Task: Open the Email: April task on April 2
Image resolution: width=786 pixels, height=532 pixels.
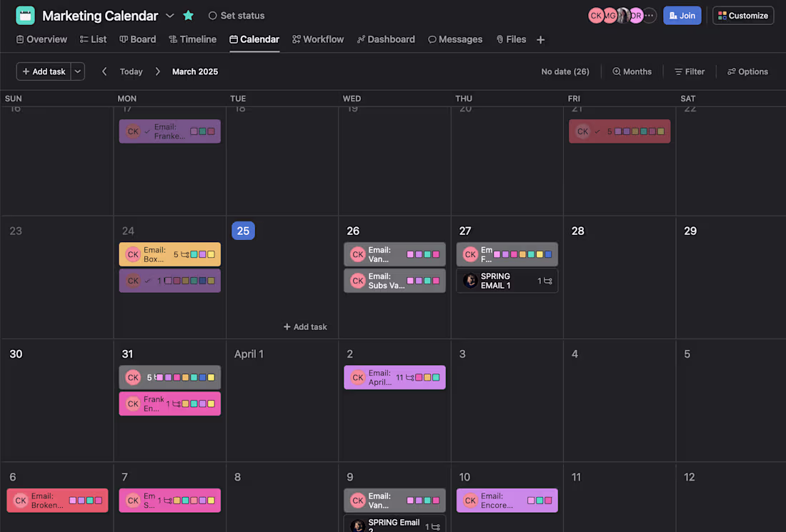Action: pyautogui.click(x=394, y=377)
